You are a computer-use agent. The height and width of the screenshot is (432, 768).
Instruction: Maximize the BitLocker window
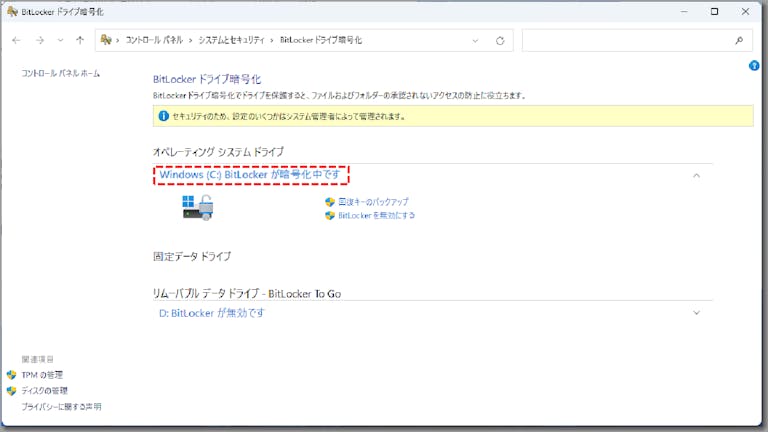[715, 11]
